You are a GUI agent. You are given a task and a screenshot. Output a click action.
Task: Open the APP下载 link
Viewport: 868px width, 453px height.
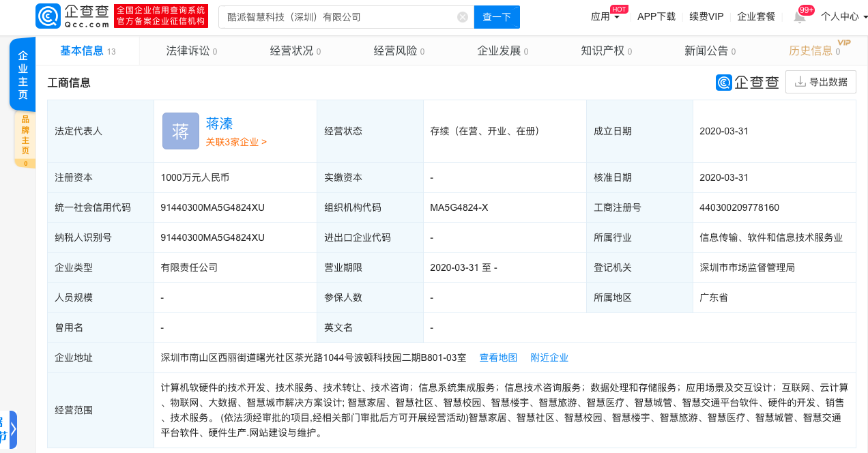point(656,17)
